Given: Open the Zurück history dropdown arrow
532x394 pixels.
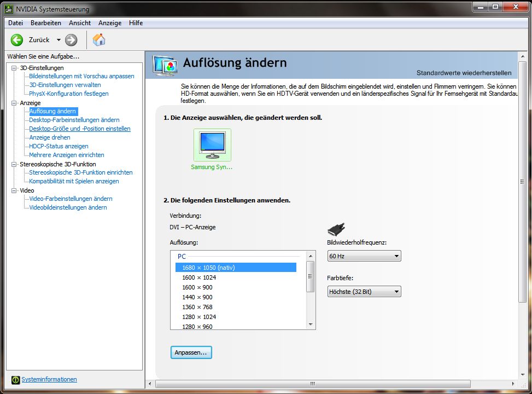Looking at the screenshot, I should 59,40.
